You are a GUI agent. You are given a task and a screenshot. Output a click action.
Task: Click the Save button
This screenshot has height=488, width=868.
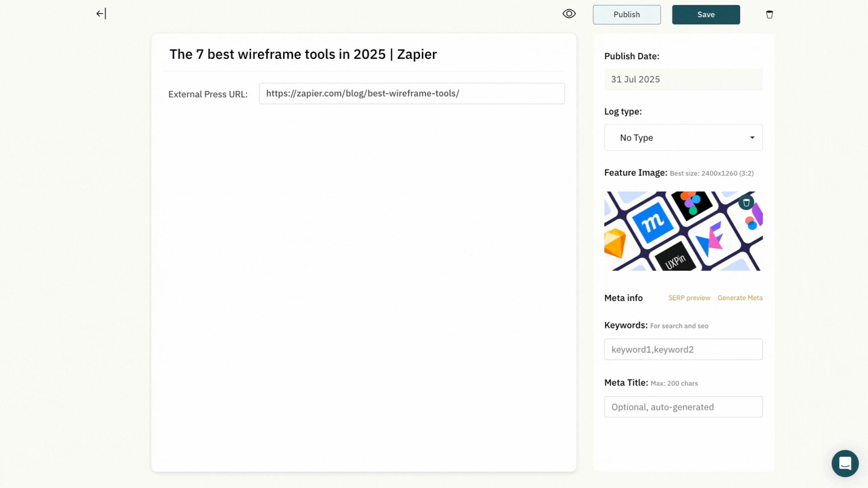[706, 14]
